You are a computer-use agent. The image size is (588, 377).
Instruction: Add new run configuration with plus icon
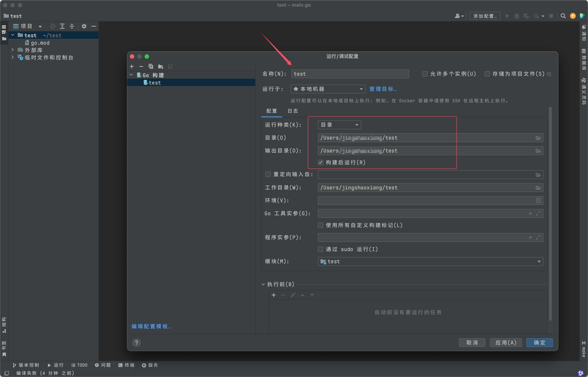(x=132, y=67)
